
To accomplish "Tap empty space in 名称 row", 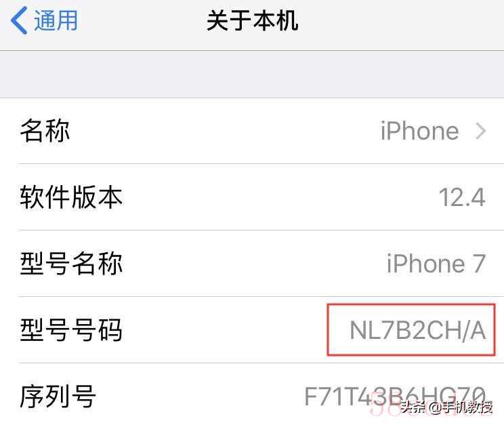I will (x=225, y=131).
